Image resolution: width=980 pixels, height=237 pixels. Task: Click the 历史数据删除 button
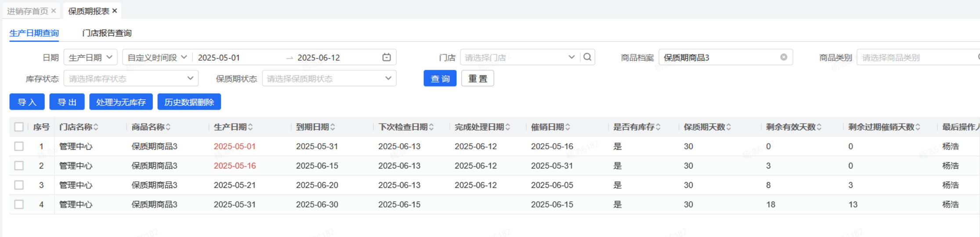pos(189,102)
